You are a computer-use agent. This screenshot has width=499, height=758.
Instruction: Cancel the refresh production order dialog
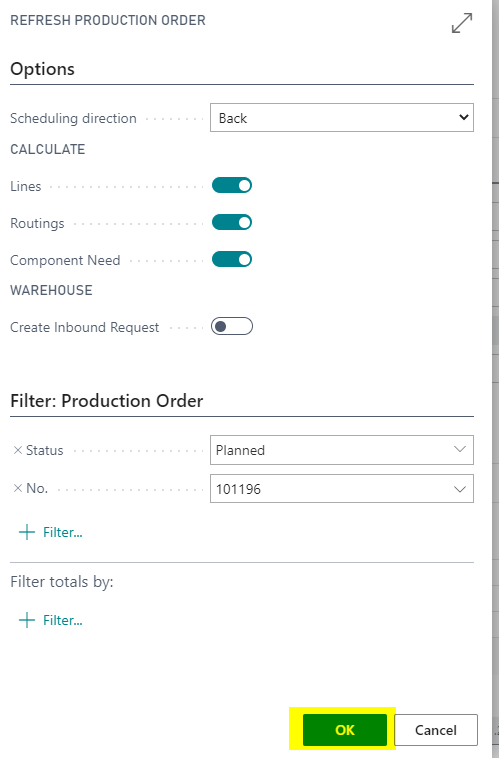[436, 730]
